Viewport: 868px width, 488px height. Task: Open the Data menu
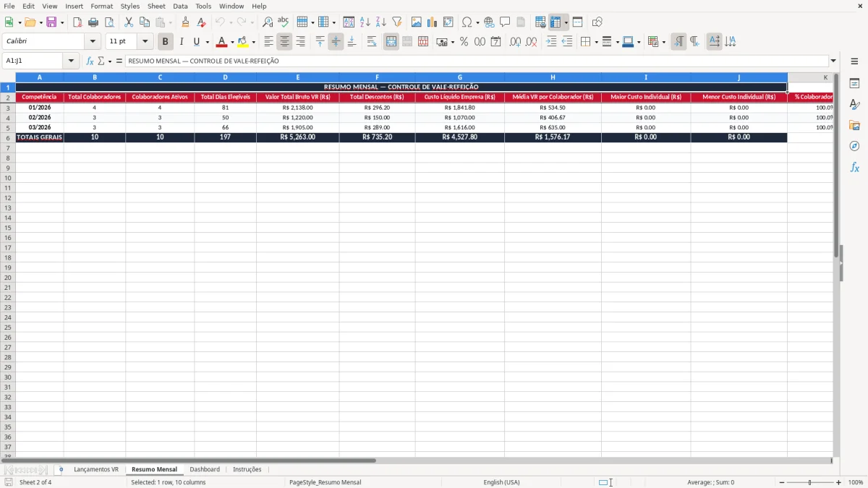(x=180, y=6)
